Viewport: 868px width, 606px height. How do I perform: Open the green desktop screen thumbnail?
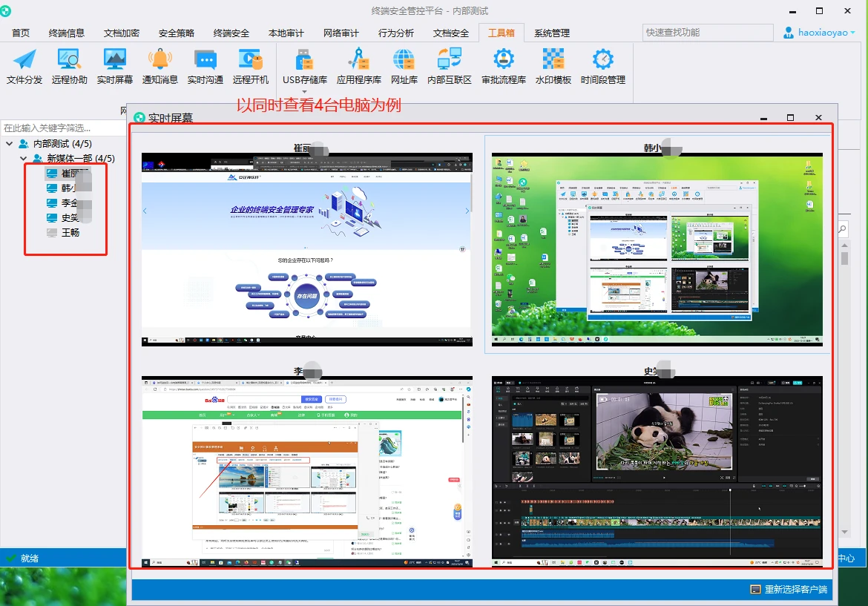(x=657, y=249)
